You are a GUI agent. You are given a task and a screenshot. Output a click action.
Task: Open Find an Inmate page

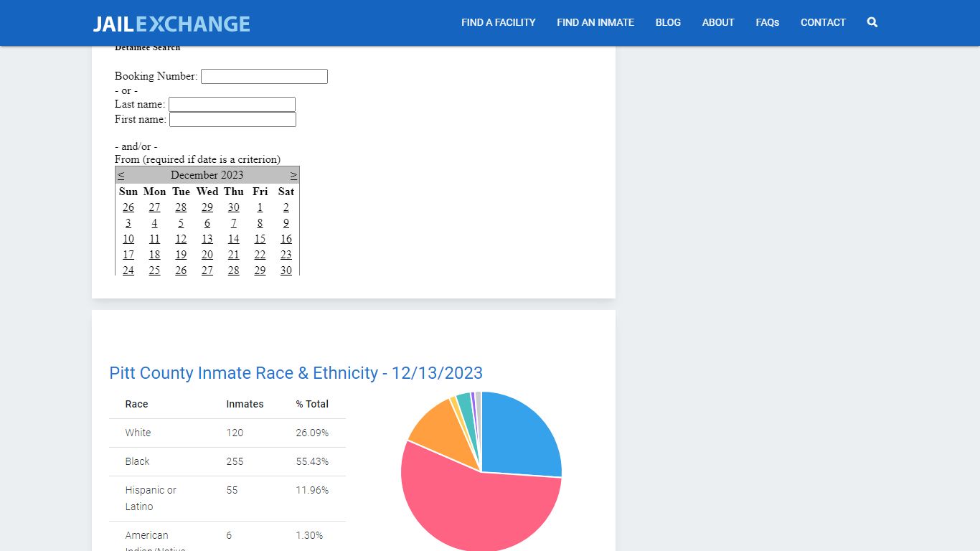[595, 22]
